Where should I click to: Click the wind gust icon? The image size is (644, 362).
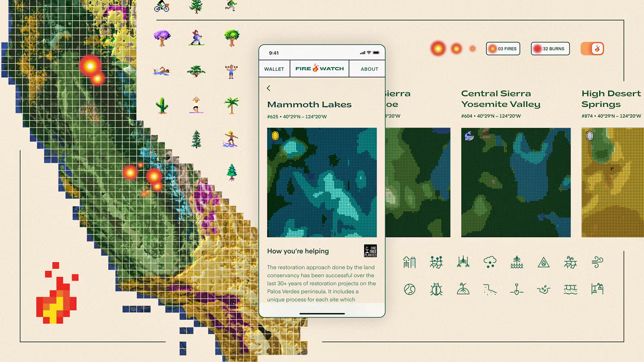[597, 262]
